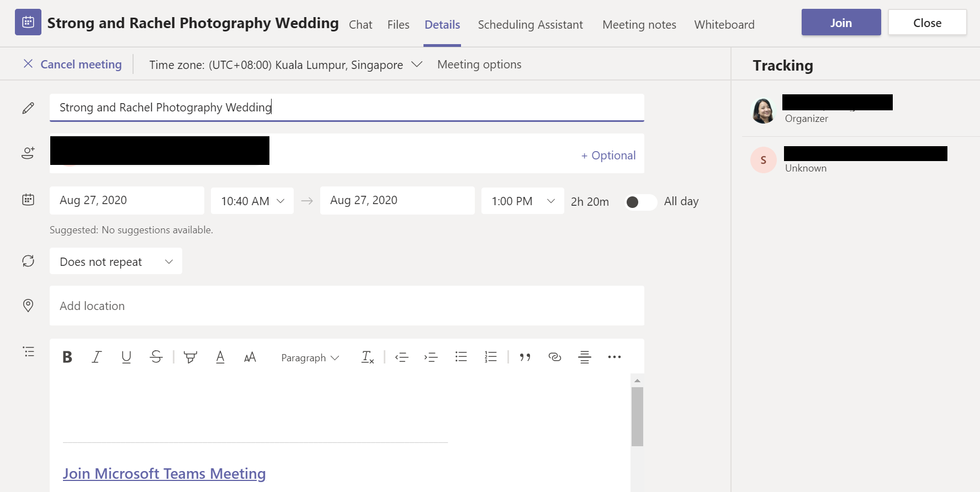Open the text highlight color tool
This screenshot has height=492, width=980.
(190, 357)
